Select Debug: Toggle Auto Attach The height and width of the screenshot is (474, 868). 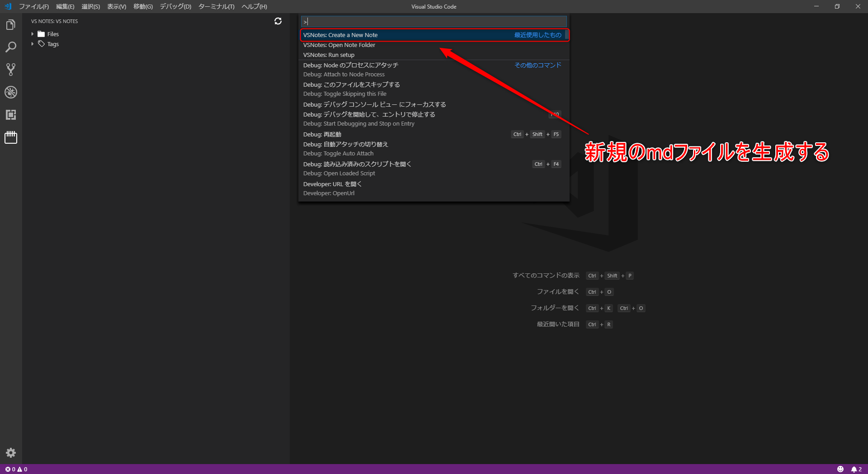[434, 149]
